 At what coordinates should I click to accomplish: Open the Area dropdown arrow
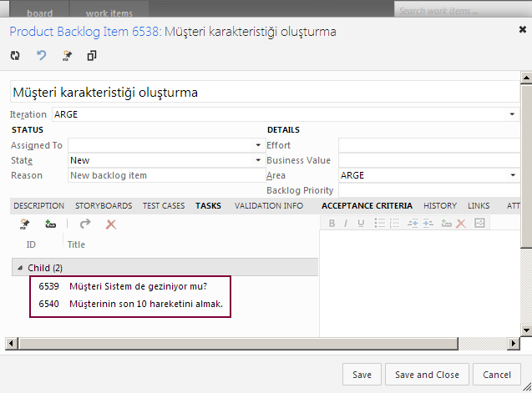tap(512, 175)
